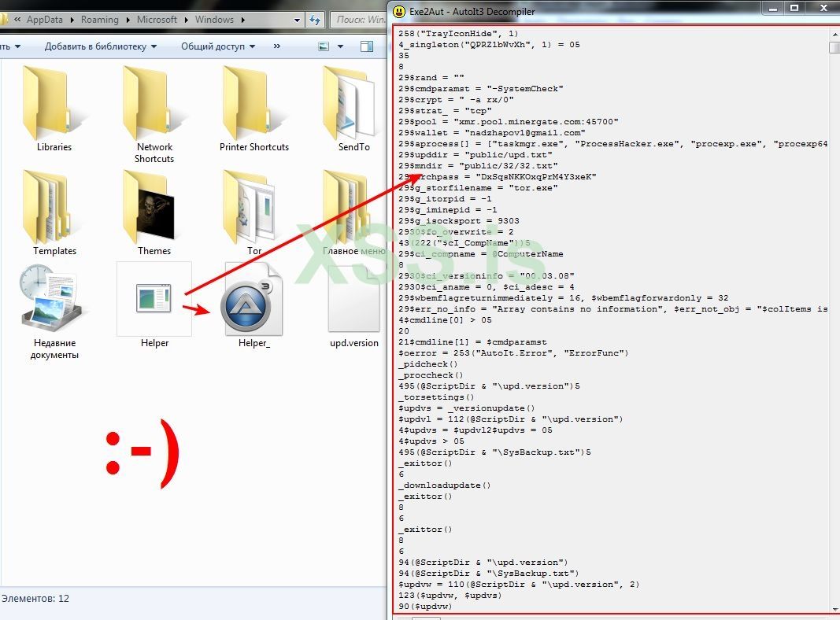Navigate to AppData in the breadcrumb
This screenshot has width=840, height=620.
(44, 19)
